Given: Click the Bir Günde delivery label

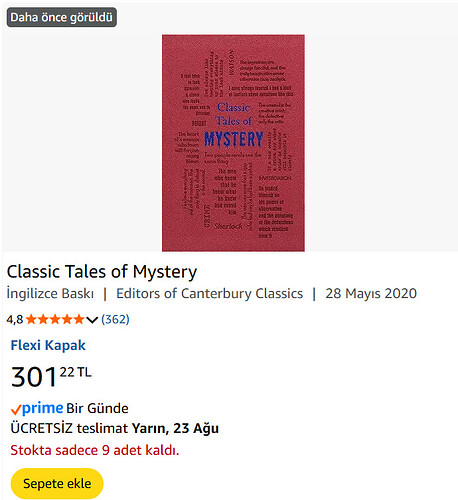Looking at the screenshot, I should click(97, 408).
